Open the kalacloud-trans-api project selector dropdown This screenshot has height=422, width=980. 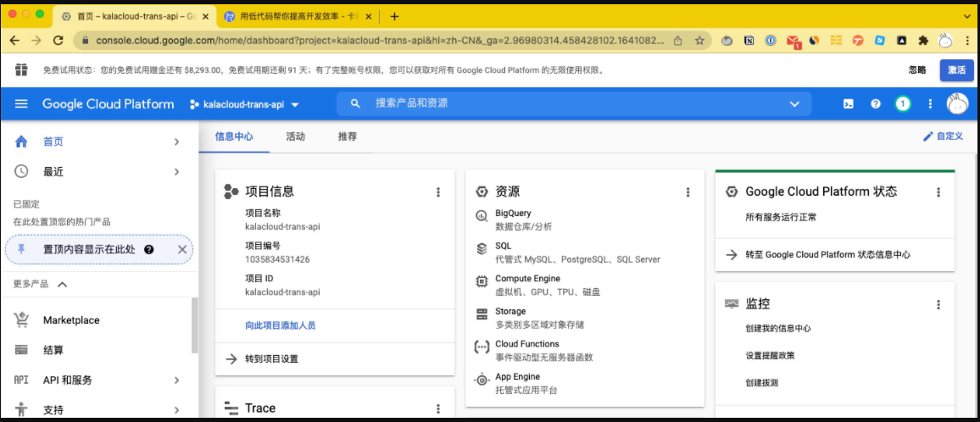[x=244, y=104]
